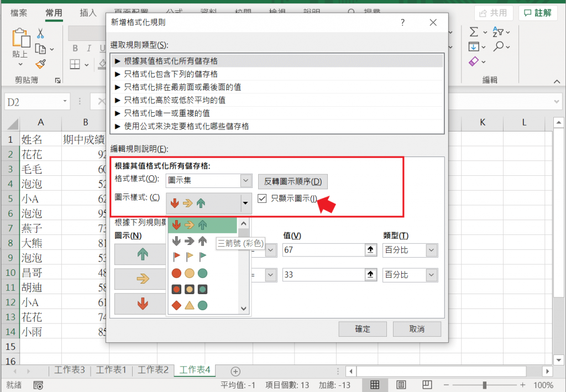Viewport: 566px width, 392px height.
Task: Click the Borders icon in ribbon
Action: coord(75,64)
